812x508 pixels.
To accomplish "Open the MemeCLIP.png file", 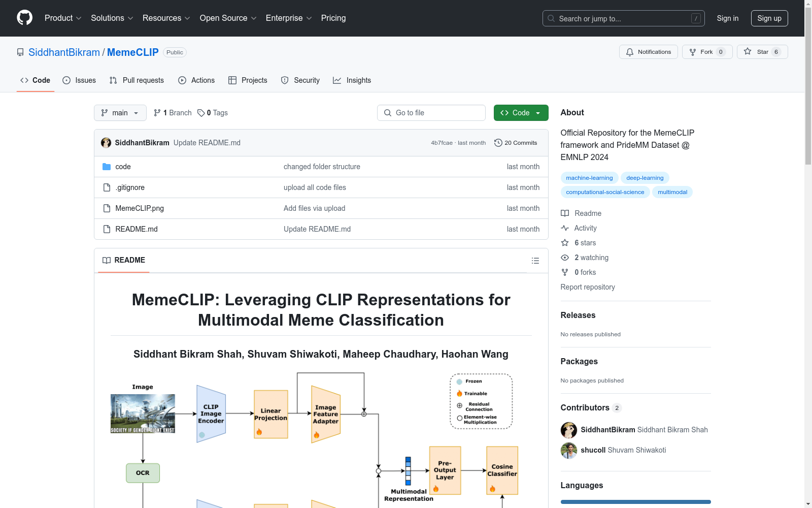I will pyautogui.click(x=140, y=208).
